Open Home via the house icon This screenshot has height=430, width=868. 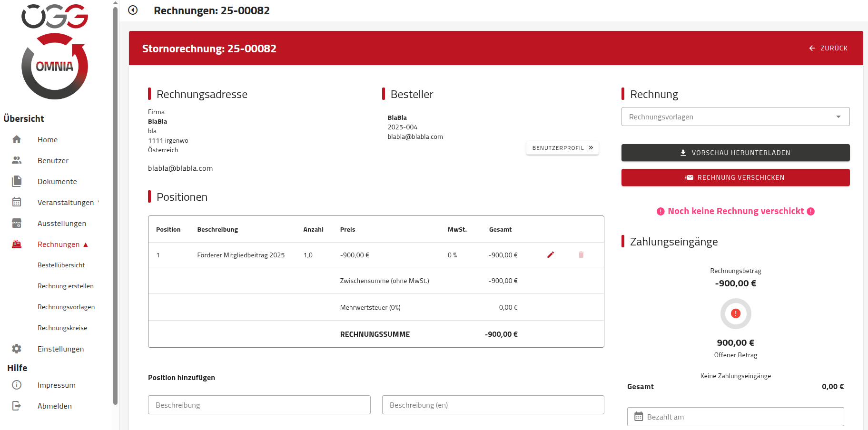point(17,139)
